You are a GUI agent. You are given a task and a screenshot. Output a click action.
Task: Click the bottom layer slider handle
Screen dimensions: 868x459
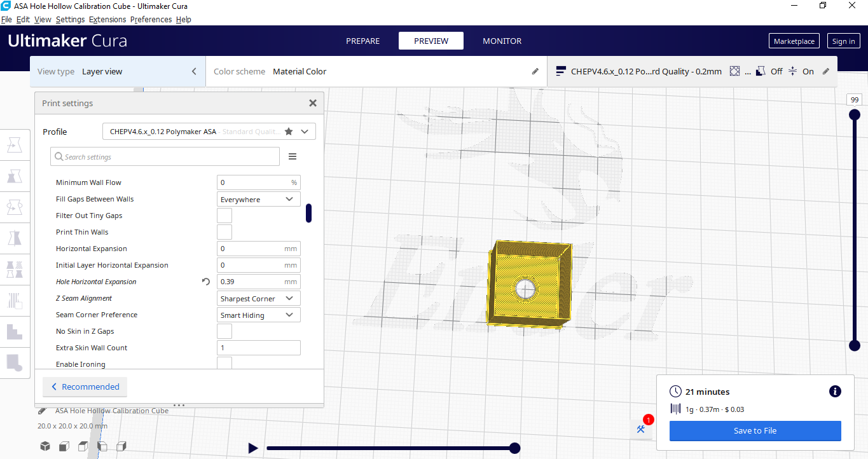click(x=855, y=345)
